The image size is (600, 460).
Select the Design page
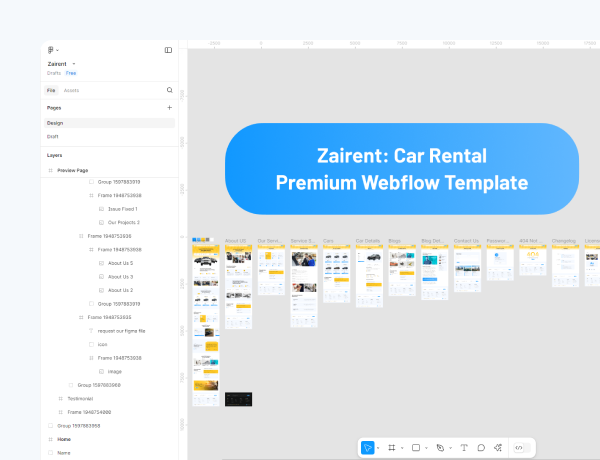point(109,123)
